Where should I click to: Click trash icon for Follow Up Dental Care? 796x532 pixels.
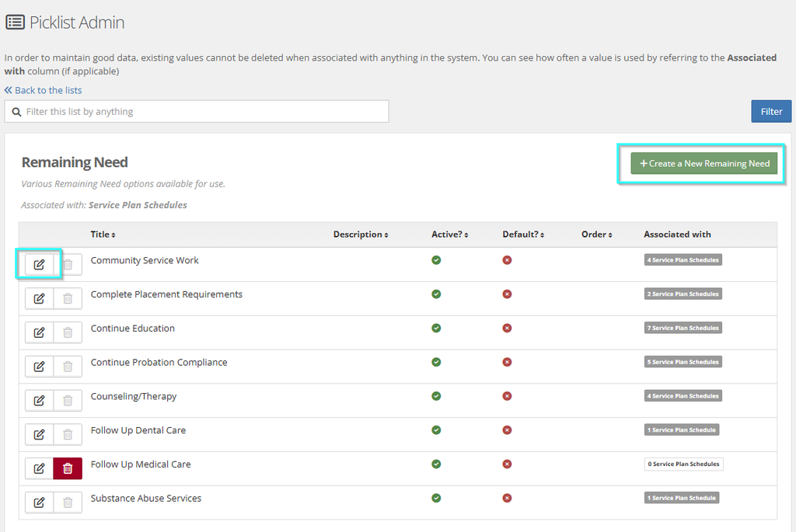(x=68, y=435)
